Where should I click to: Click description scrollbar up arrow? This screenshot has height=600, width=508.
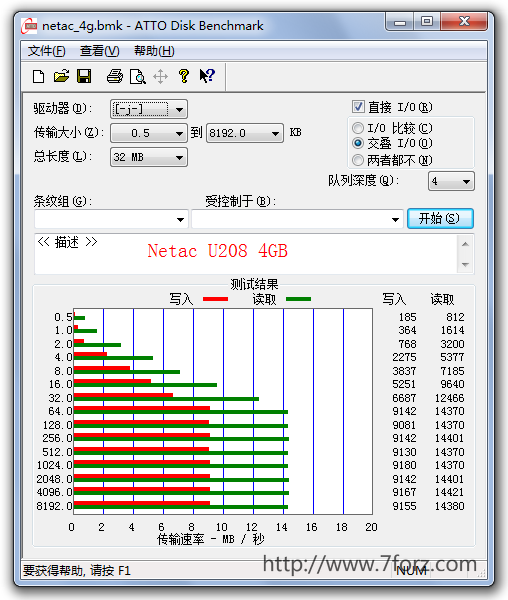tap(465, 244)
